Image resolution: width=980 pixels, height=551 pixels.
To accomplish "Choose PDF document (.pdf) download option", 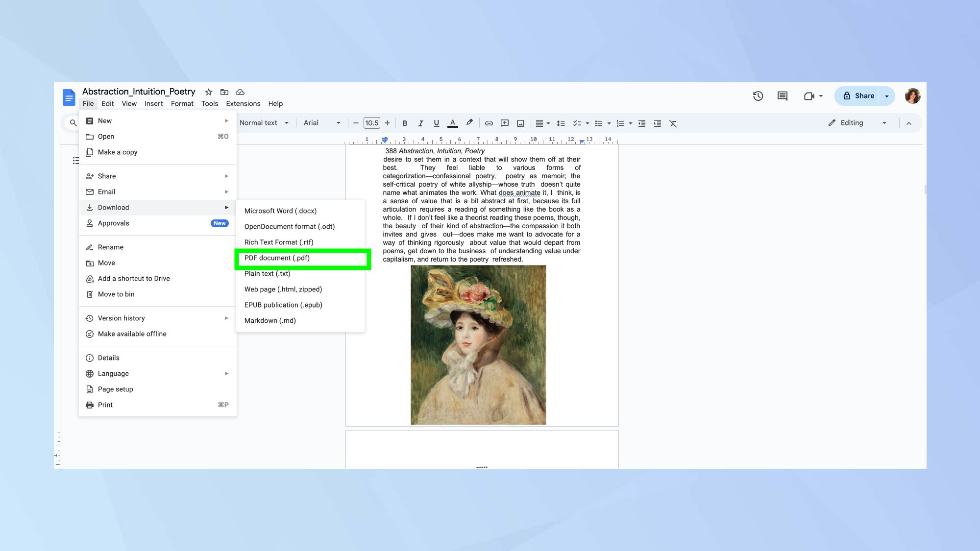I will click(277, 258).
